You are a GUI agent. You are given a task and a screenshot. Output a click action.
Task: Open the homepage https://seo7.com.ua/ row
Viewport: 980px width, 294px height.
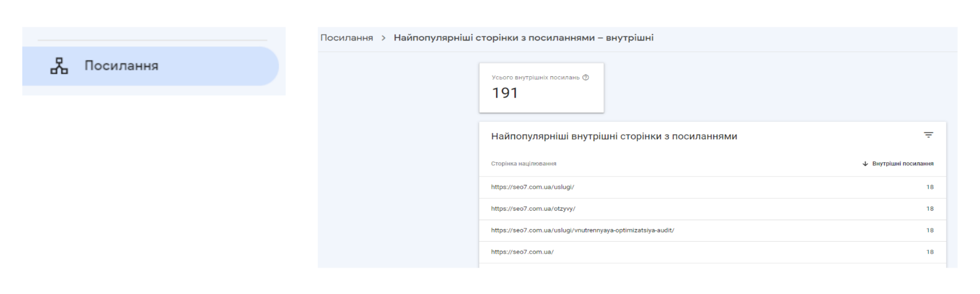pos(523,252)
